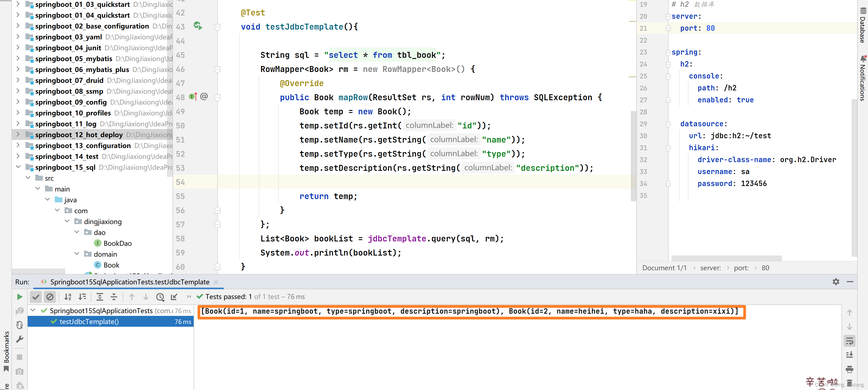Toggle auto-test rerun icon in Run sidebar
Image resolution: width=868 pixels, height=390 pixels.
point(20,325)
